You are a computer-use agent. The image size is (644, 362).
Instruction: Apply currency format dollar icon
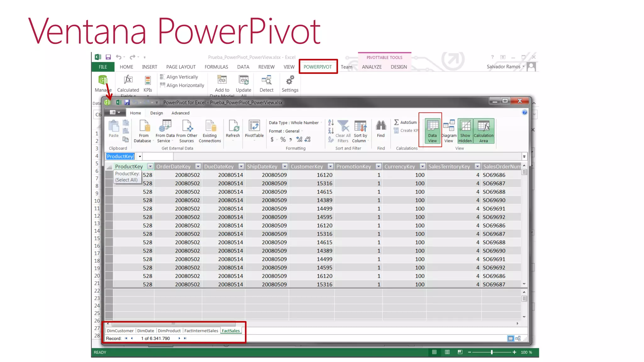(272, 139)
